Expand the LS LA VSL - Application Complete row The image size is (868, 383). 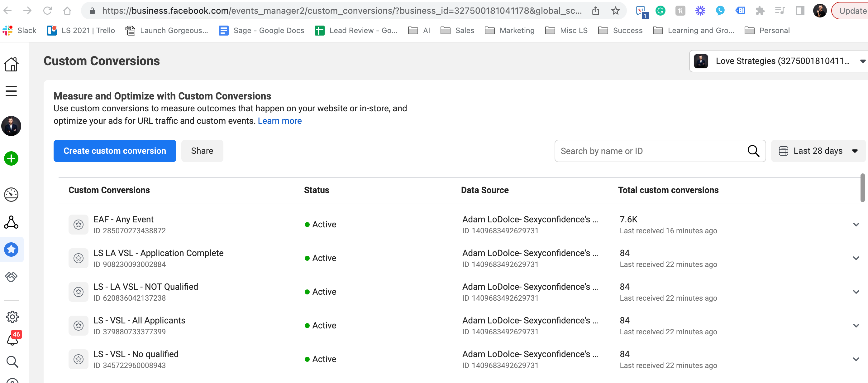[x=856, y=258]
